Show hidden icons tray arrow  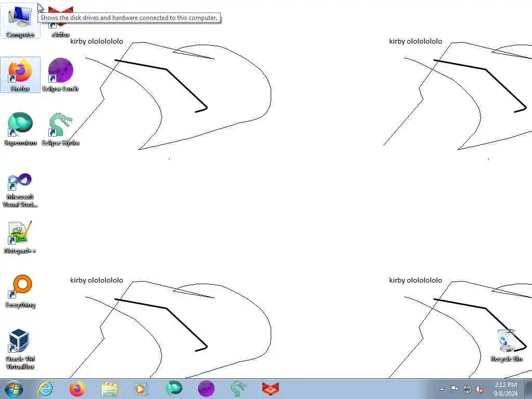[x=442, y=389]
